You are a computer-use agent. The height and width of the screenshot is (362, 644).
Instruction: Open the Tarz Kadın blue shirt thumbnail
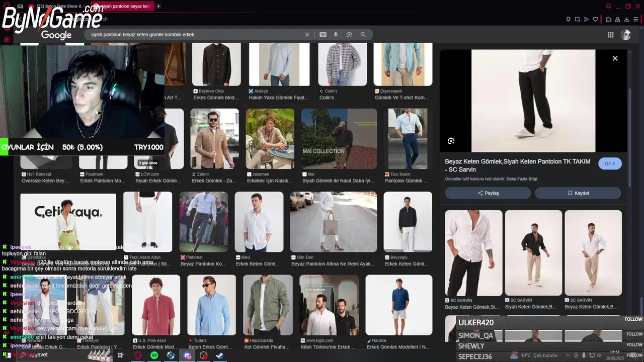coord(408,139)
